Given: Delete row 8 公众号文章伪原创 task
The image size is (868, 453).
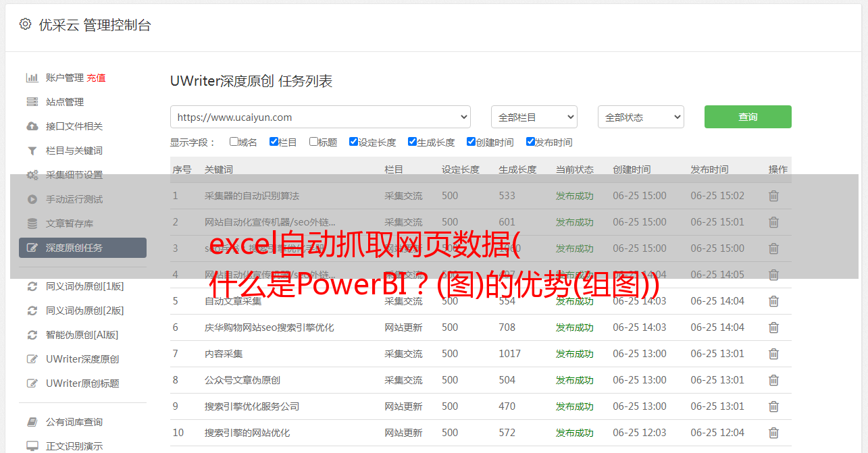Looking at the screenshot, I should [774, 380].
